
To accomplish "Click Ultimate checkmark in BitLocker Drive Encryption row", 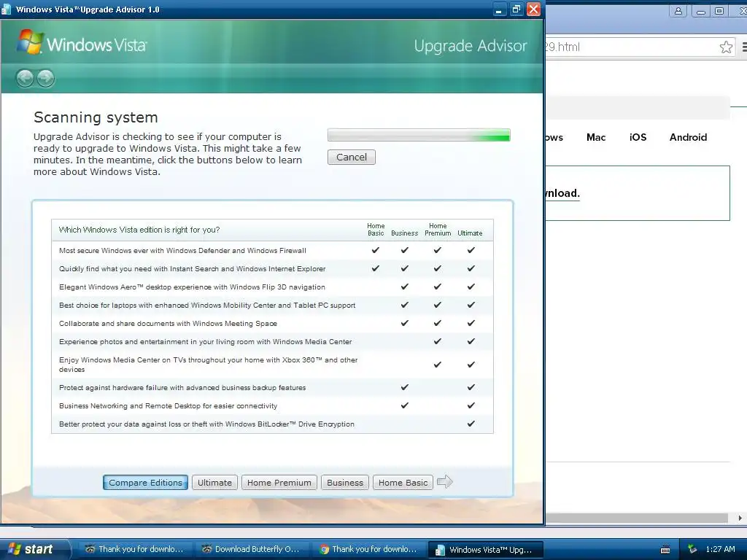I will [471, 424].
